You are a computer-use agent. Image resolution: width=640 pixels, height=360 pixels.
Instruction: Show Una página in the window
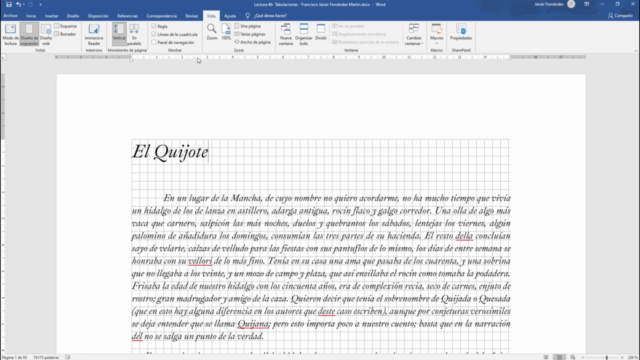(248, 26)
